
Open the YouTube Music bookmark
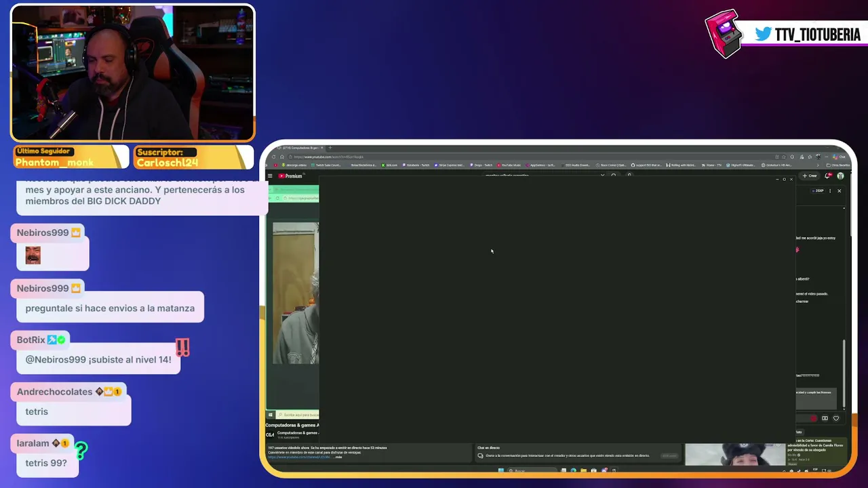coord(509,165)
